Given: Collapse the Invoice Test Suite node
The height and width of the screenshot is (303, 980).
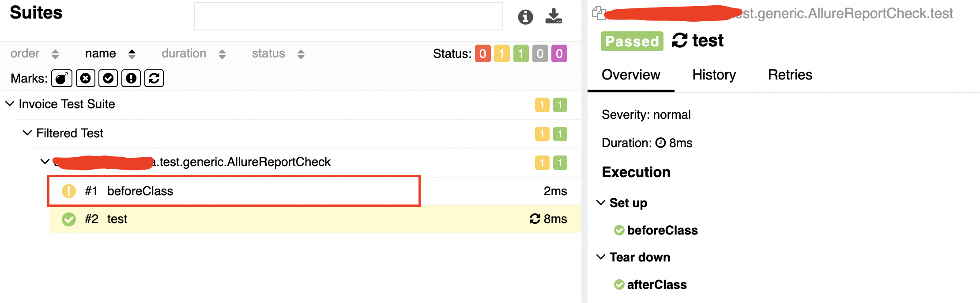Looking at the screenshot, I should click(10, 104).
